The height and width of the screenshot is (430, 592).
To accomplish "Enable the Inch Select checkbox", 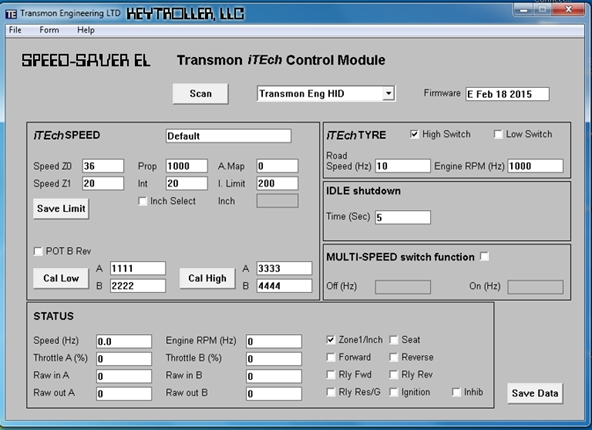I will click(x=142, y=201).
